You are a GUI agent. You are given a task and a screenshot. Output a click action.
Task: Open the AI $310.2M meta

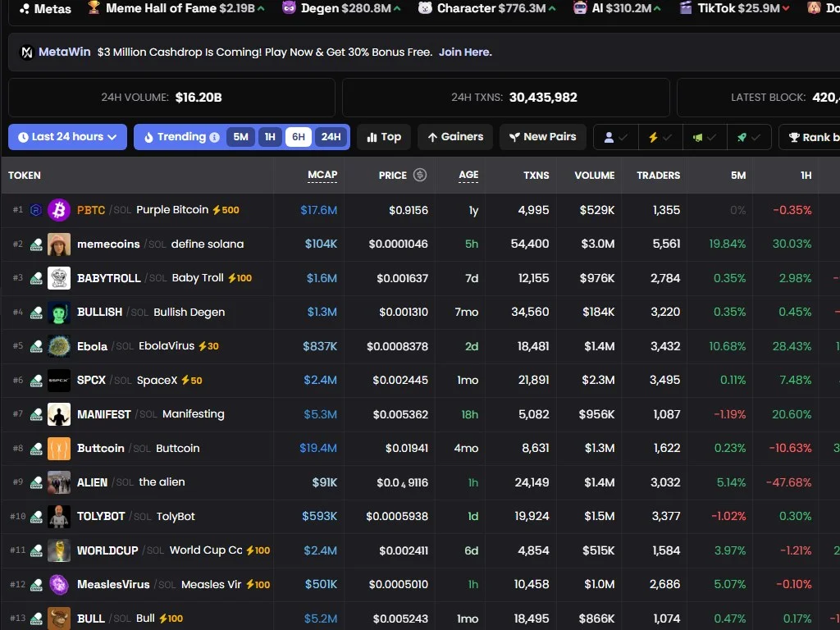(617, 8)
